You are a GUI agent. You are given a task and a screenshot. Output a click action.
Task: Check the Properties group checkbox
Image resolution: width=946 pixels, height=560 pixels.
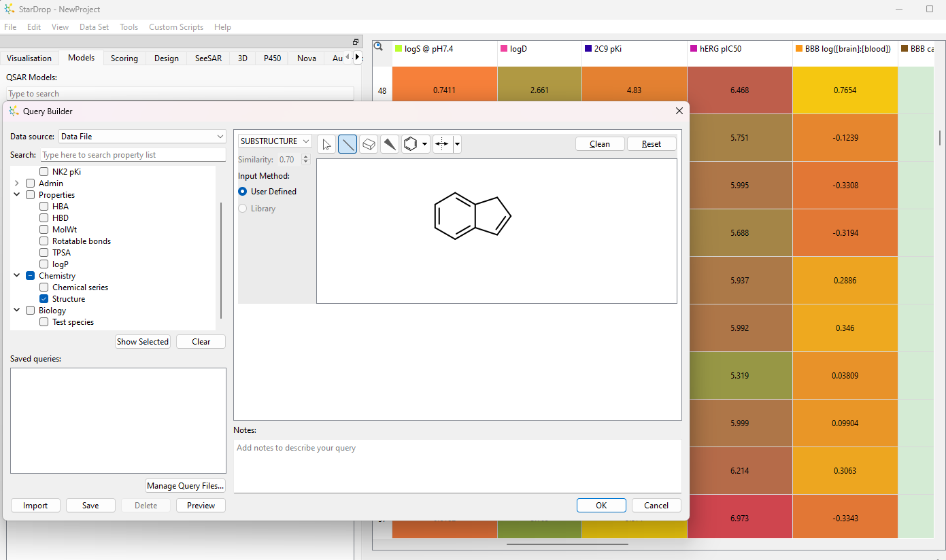[31, 195]
